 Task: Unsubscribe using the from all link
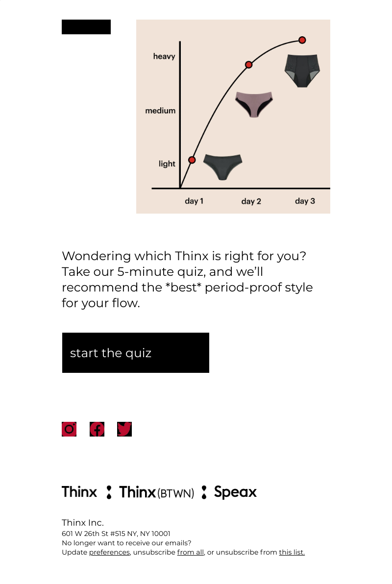pos(190,552)
